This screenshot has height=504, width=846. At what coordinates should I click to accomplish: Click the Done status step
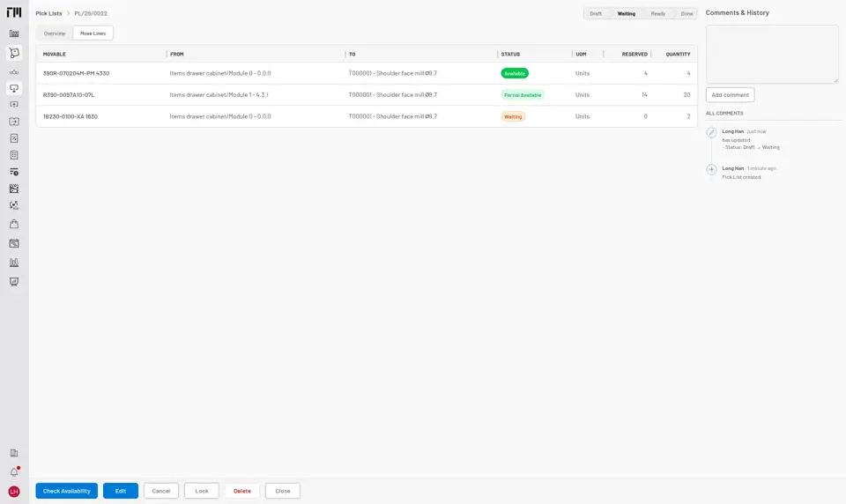coord(686,13)
